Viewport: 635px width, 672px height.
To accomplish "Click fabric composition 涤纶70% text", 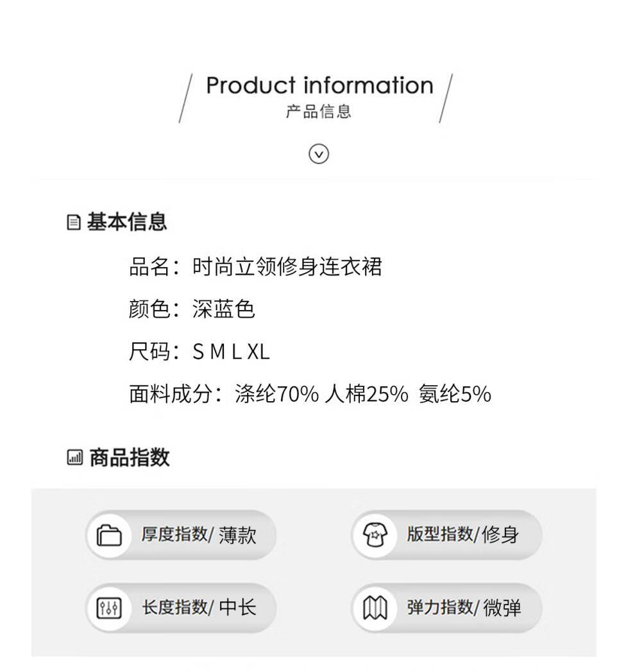I will tap(277, 394).
